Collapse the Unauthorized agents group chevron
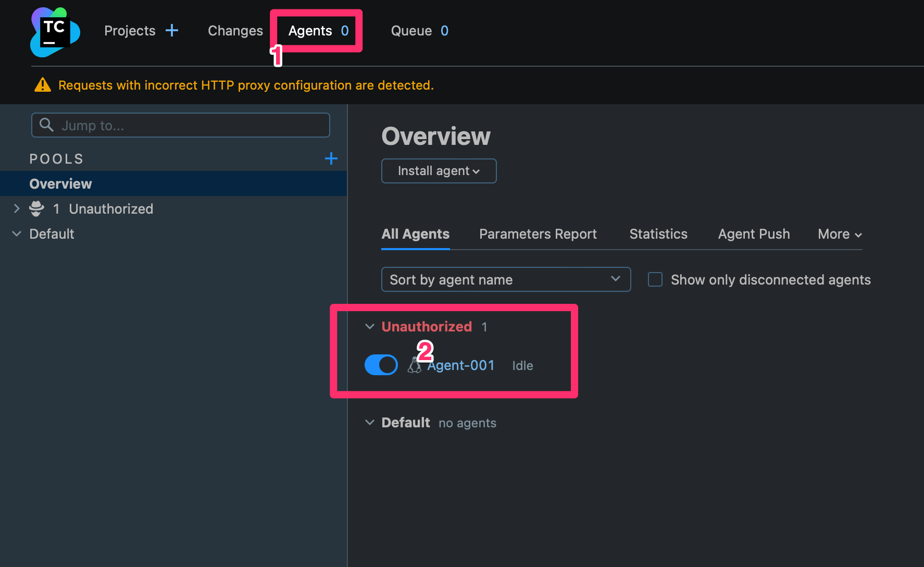 pyautogui.click(x=370, y=327)
